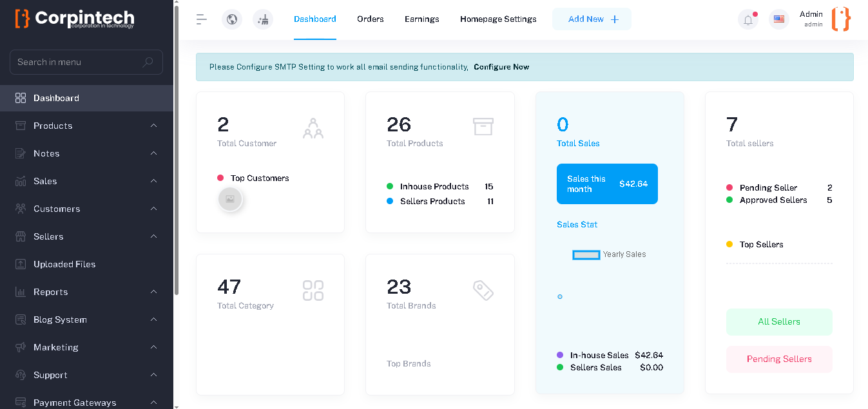Viewport: 868px width, 409px height.
Task: Open the Earnings tab
Action: 422,19
